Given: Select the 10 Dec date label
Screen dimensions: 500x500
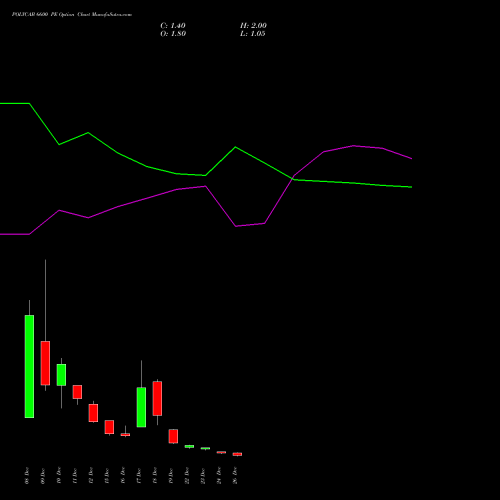Looking at the screenshot, I should [59, 476].
